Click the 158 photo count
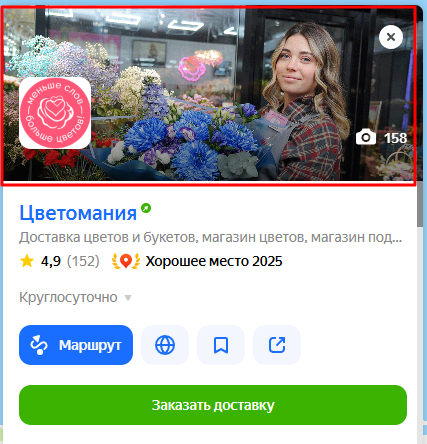 395,138
